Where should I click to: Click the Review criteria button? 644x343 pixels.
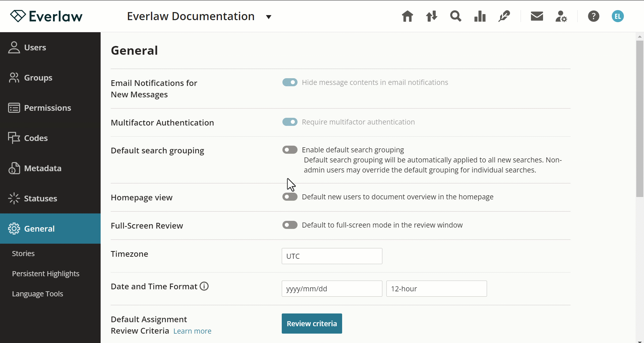click(312, 324)
